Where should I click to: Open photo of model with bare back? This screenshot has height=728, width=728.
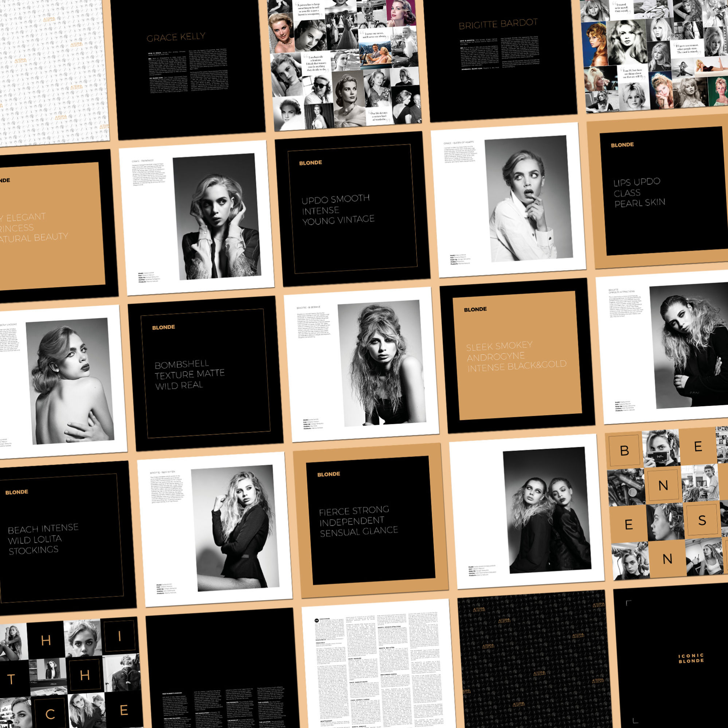pyautogui.click(x=70, y=381)
